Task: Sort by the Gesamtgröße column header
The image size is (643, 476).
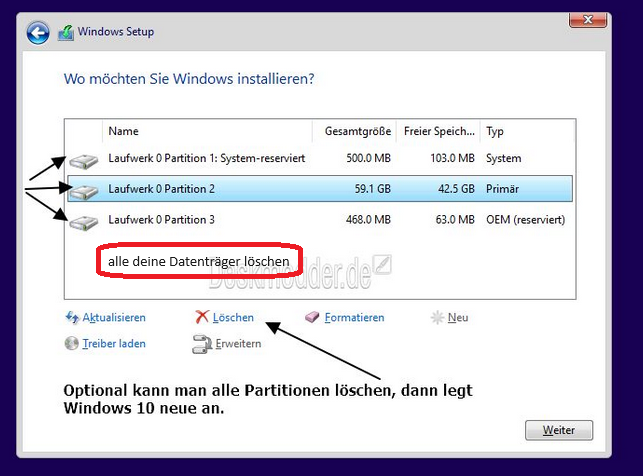Action: (354, 131)
